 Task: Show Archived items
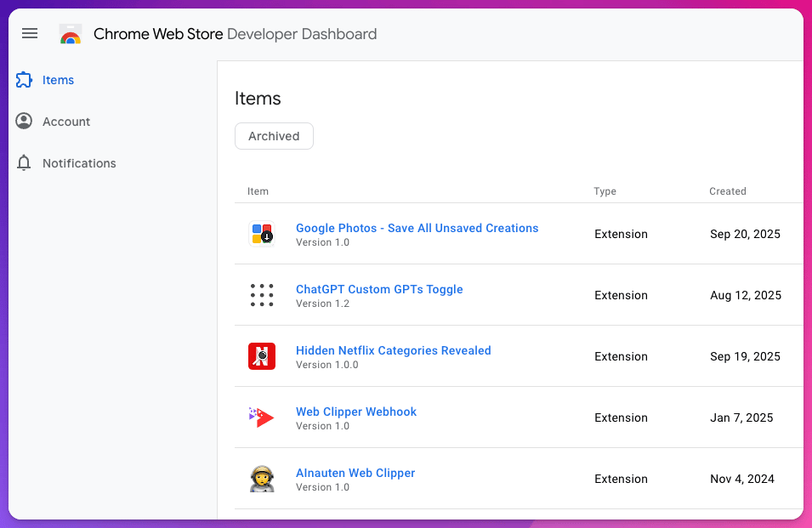(274, 136)
